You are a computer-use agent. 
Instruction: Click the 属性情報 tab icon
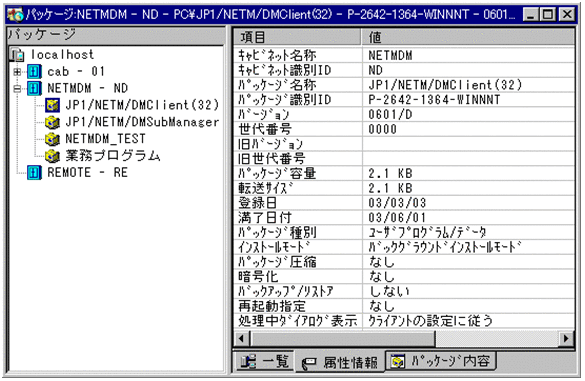309,363
